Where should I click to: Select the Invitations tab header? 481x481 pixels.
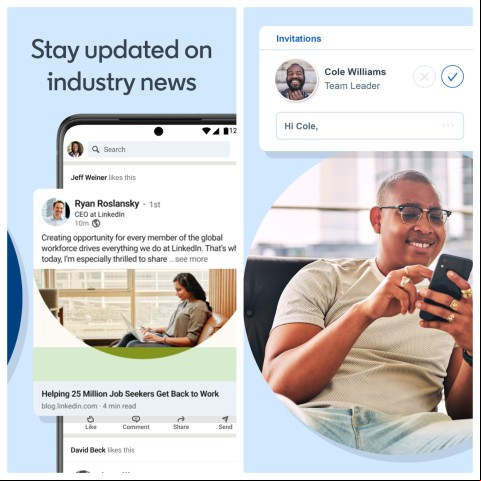click(299, 39)
